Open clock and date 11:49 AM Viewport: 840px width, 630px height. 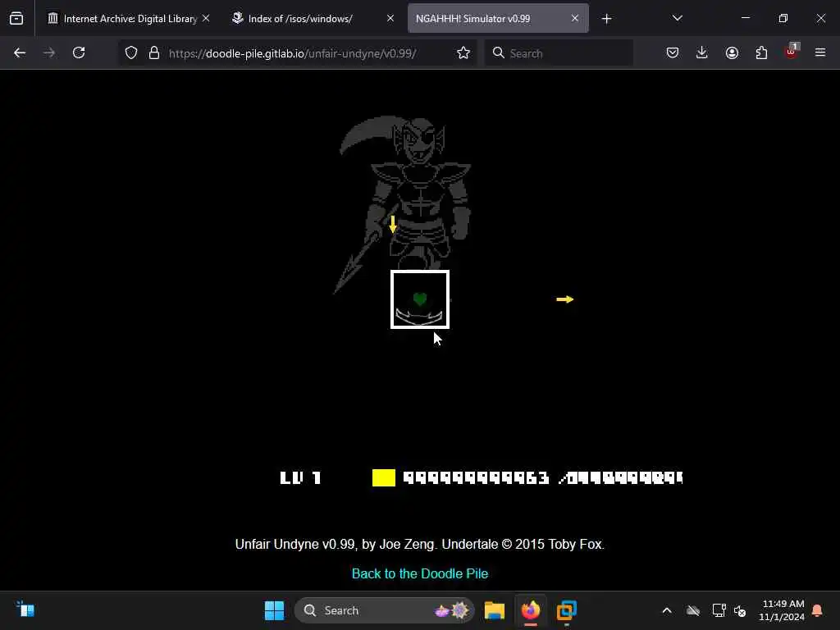pos(782,610)
